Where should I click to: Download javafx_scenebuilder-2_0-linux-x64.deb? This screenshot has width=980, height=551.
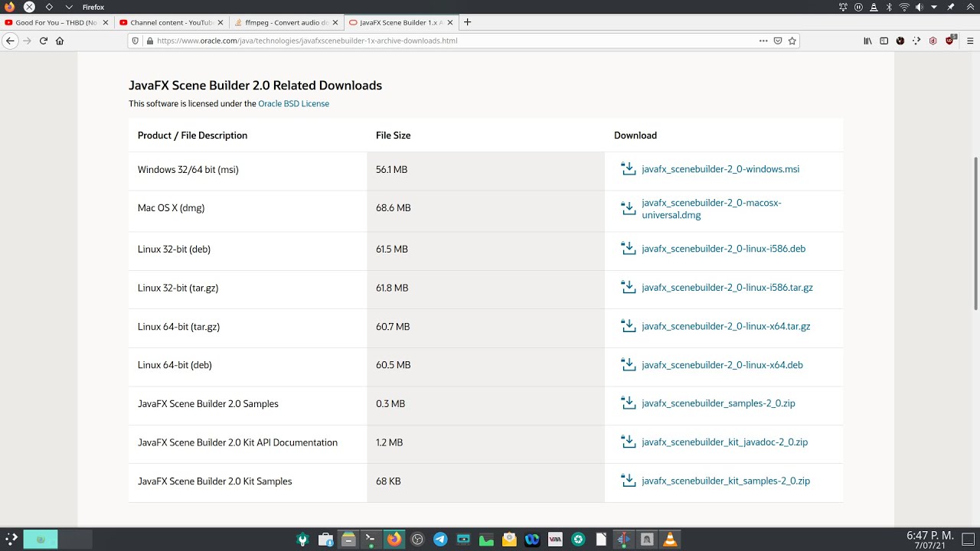(x=722, y=365)
